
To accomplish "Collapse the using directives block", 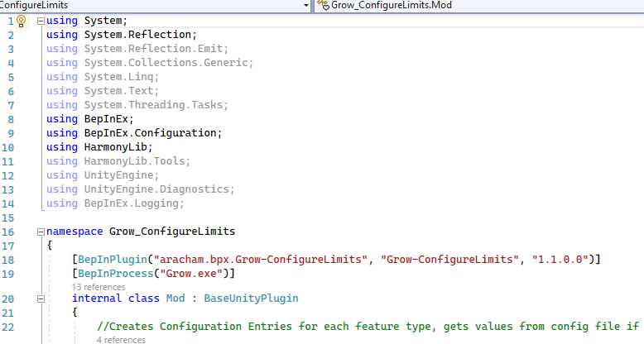I will (x=41, y=21).
